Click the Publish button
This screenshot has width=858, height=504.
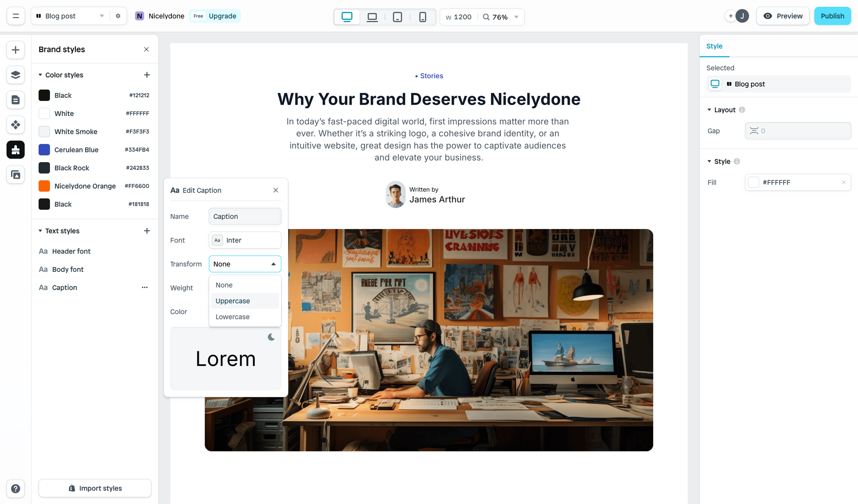(x=832, y=16)
